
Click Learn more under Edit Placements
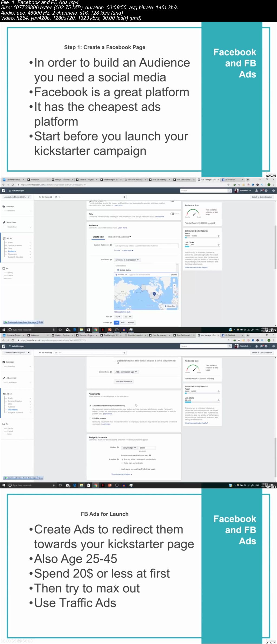pos(106,424)
